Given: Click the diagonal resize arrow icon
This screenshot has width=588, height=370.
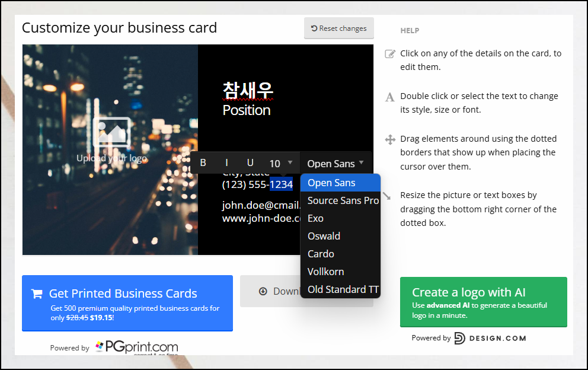Looking at the screenshot, I should 387,196.
